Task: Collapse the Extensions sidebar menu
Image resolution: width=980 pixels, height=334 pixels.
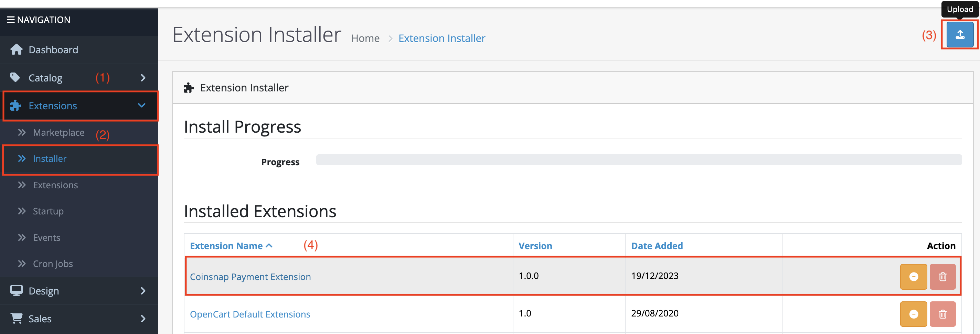Action: 141,105
